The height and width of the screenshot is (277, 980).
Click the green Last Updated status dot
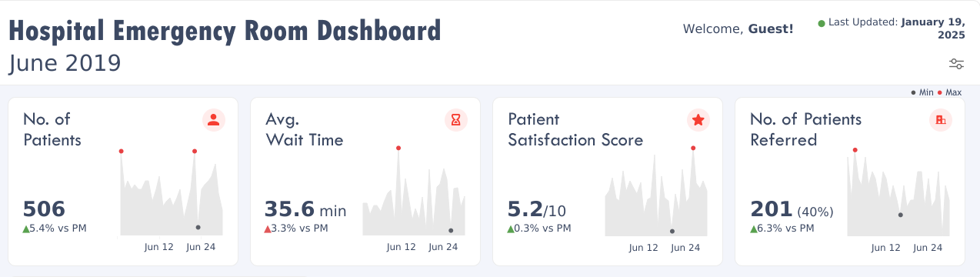point(822,24)
